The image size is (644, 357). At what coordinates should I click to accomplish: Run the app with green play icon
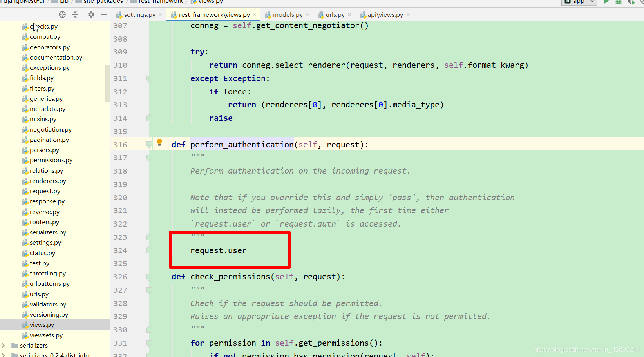click(606, 2)
